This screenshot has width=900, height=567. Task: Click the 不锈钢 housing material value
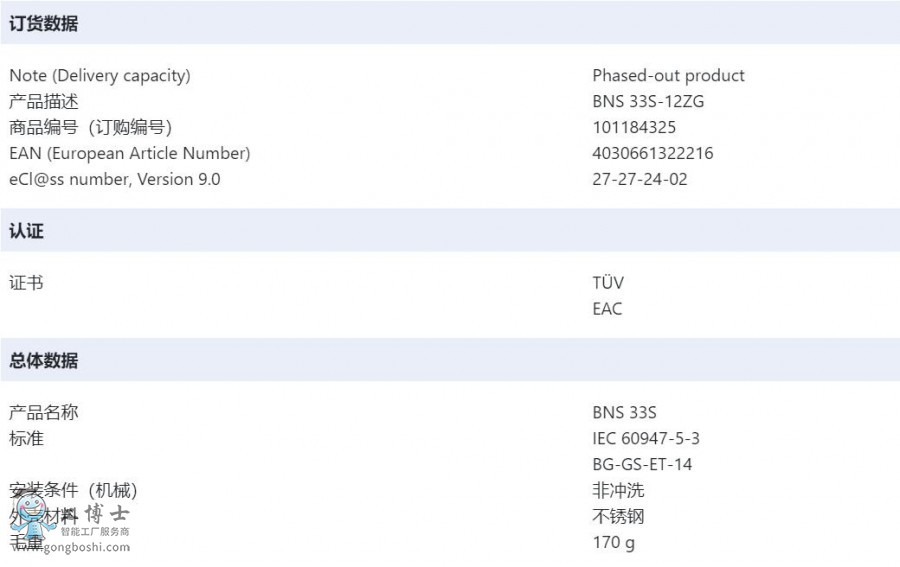coord(618,516)
